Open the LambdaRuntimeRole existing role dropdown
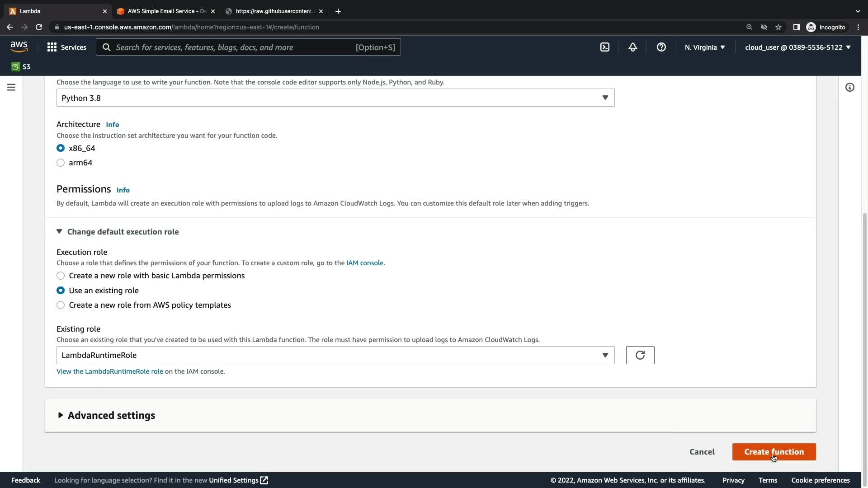The height and width of the screenshot is (488, 868). (335, 355)
